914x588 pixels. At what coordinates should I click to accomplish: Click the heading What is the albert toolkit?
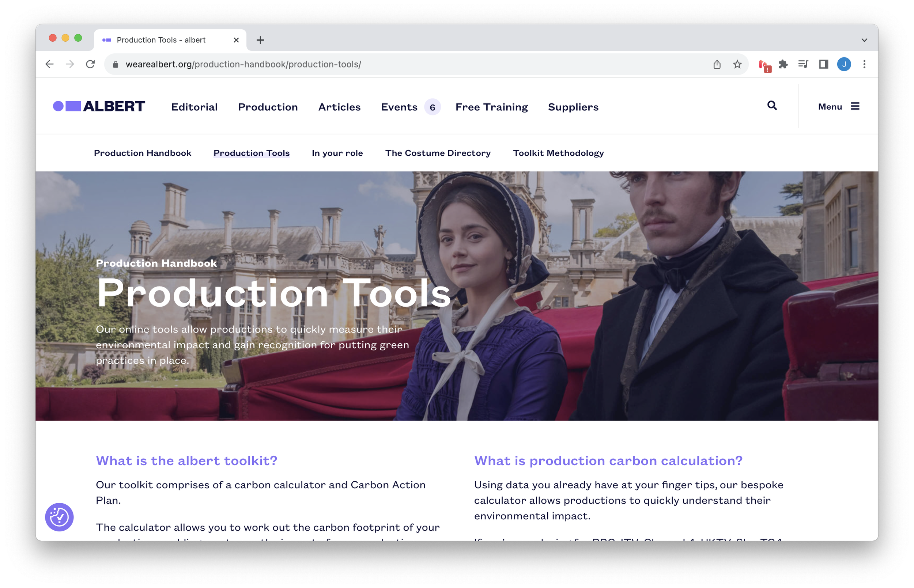186,460
